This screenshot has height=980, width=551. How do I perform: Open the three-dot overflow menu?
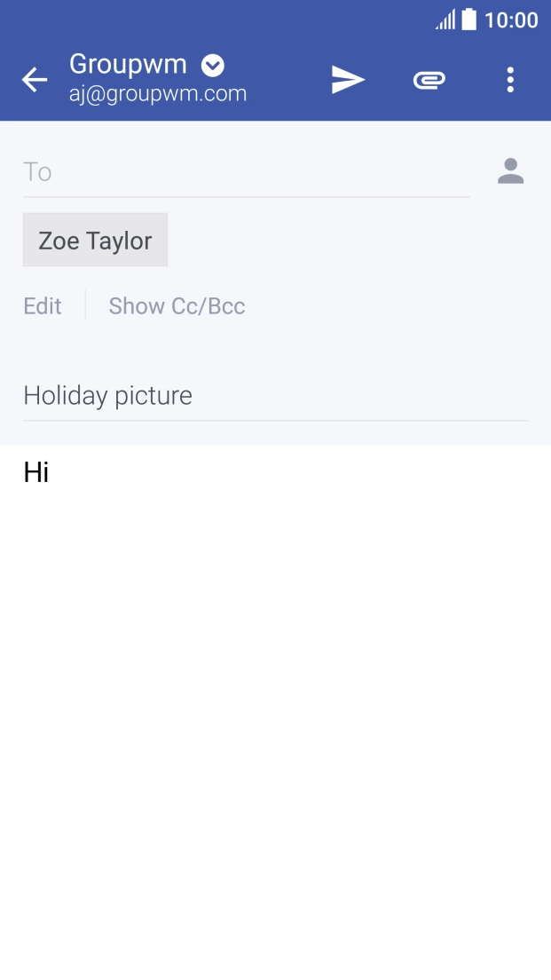click(510, 79)
